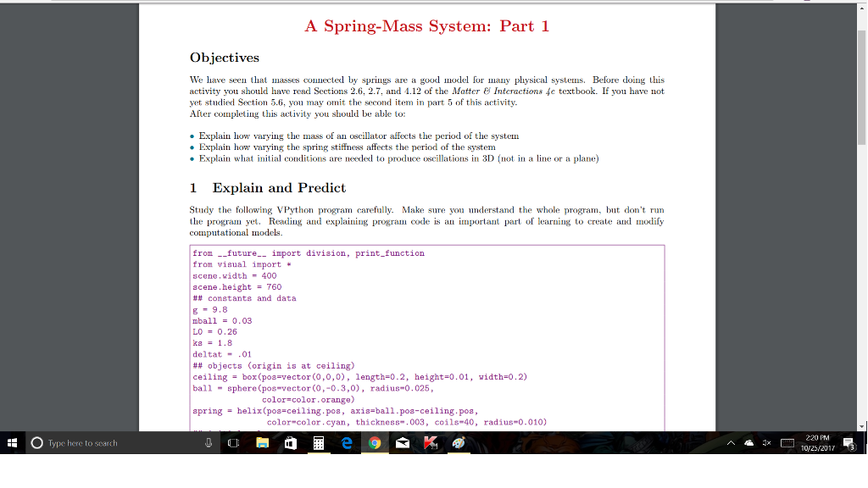Open the Calculator app
This screenshot has width=868, height=488.
point(320,442)
